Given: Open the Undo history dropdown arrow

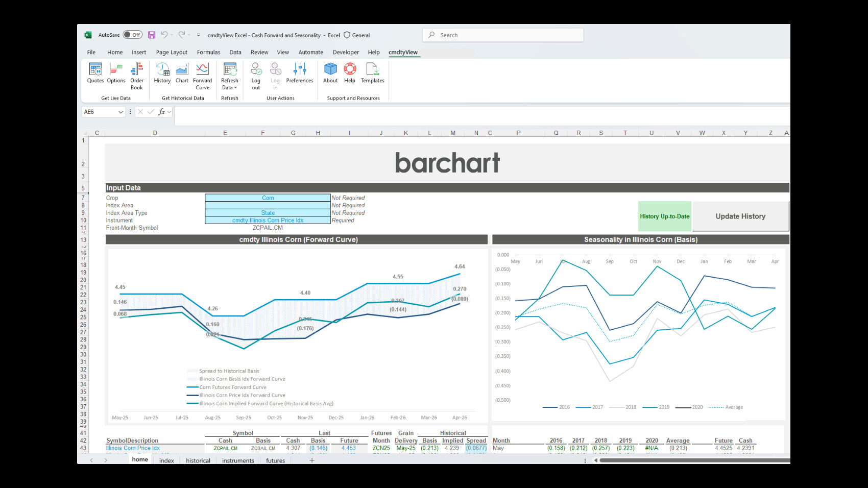Looking at the screenshot, I should (x=172, y=35).
